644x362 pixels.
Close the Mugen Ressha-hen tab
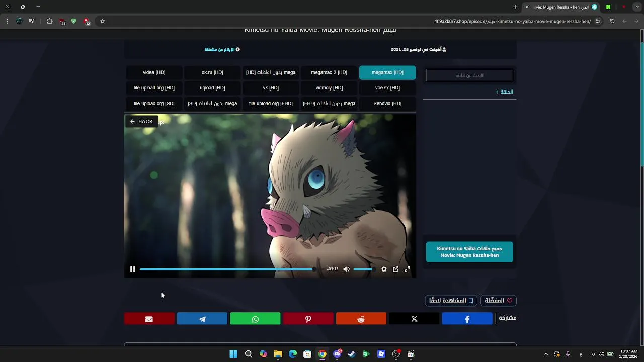click(x=527, y=7)
